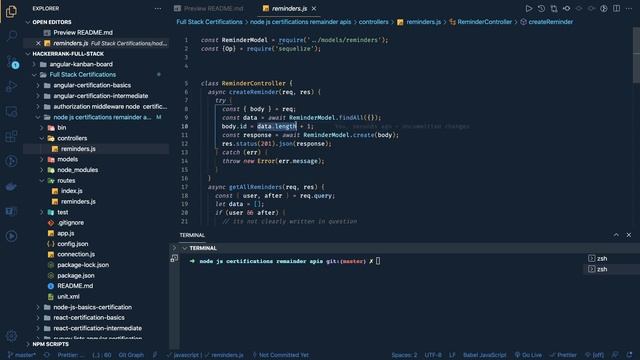Run the code using the play icon
The width and height of the screenshot is (640, 360).
tap(529, 8)
